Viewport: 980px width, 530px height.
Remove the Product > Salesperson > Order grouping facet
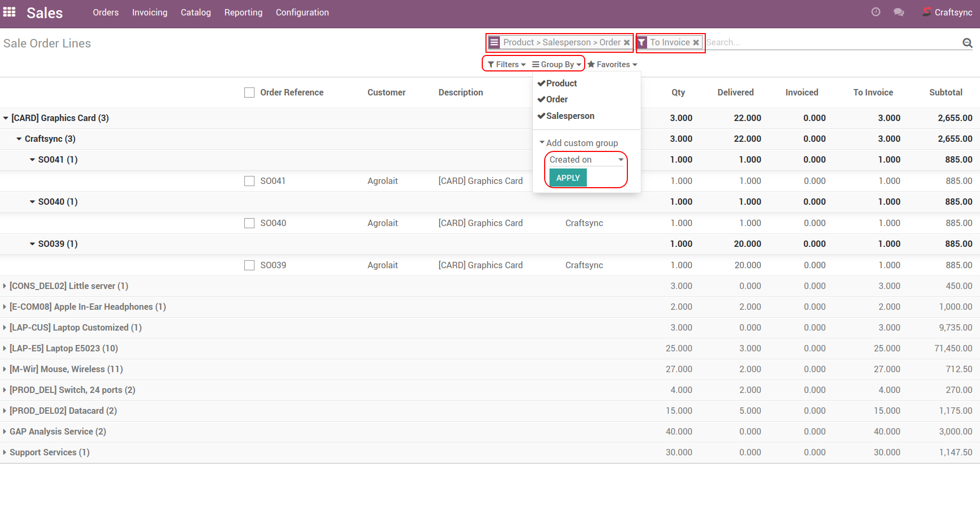click(x=627, y=43)
